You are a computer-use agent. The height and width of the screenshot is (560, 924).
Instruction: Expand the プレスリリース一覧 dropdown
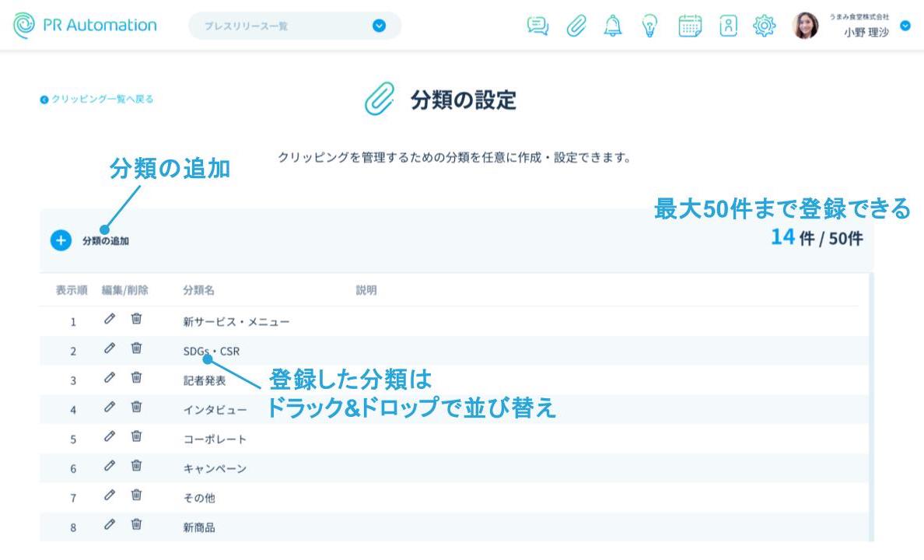(x=379, y=26)
